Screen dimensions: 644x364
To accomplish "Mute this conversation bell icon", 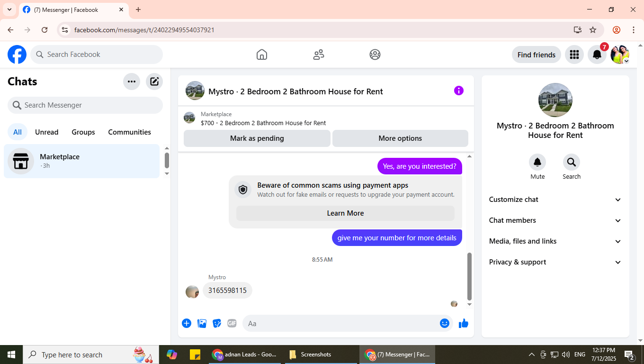I will pos(537,162).
